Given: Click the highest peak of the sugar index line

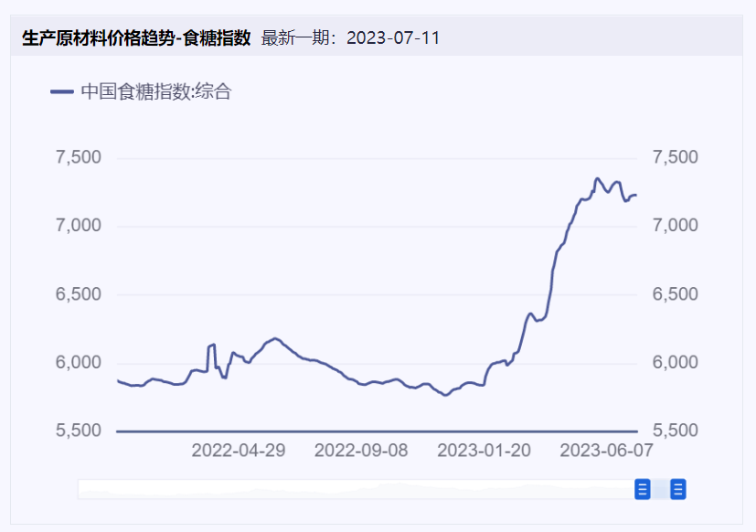Looking at the screenshot, I should pyautogui.click(x=597, y=178).
